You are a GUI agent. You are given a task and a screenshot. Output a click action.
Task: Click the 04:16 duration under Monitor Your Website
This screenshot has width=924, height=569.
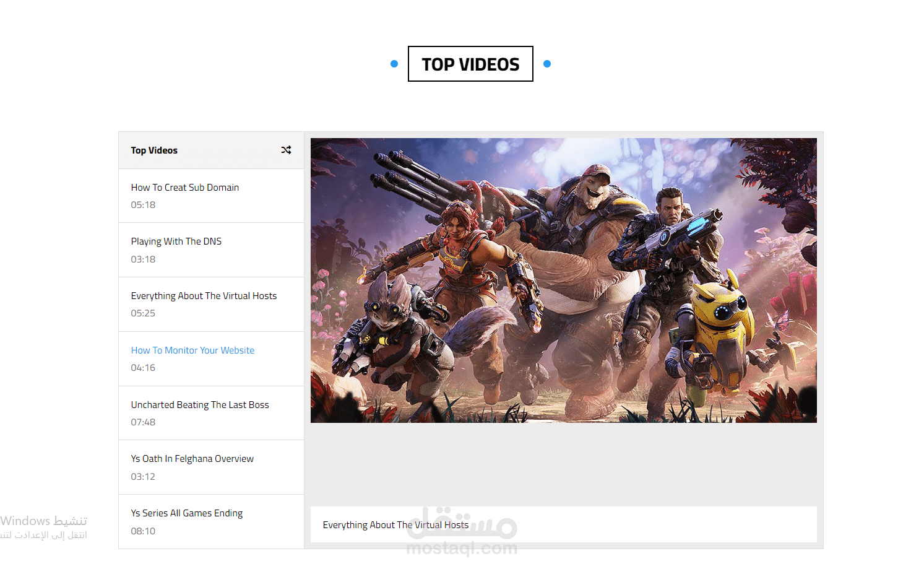(x=143, y=368)
